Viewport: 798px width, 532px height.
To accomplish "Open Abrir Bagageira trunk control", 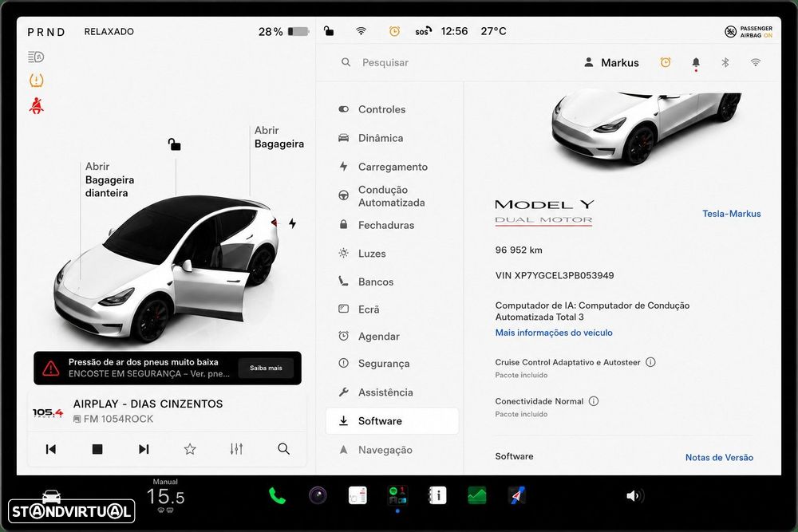I will click(279, 137).
